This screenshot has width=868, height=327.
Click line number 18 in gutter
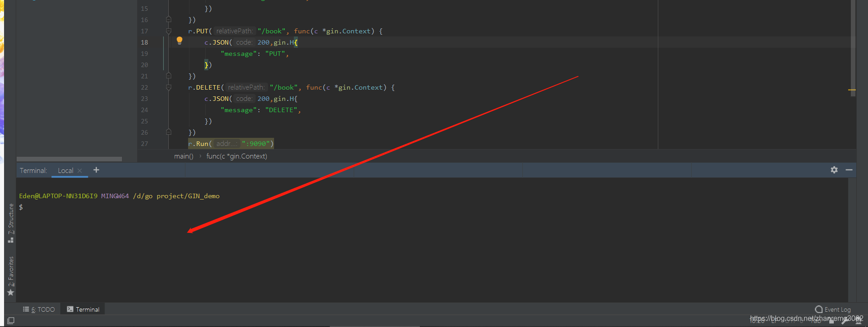(x=144, y=42)
